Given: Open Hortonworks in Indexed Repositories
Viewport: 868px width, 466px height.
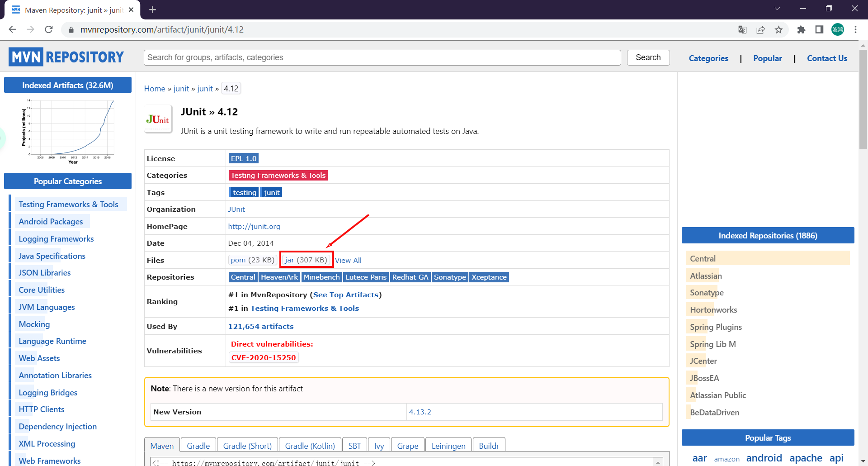Looking at the screenshot, I should point(713,310).
